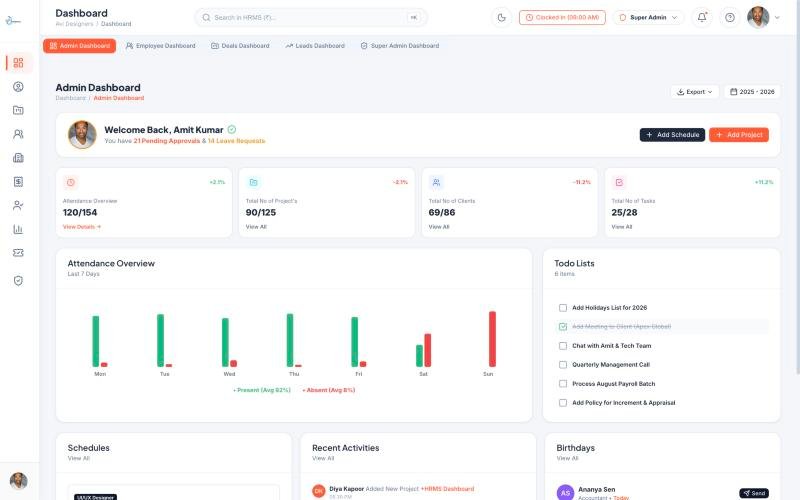Click the sidebar bottom user avatar
The height and width of the screenshot is (500, 800).
point(19,481)
